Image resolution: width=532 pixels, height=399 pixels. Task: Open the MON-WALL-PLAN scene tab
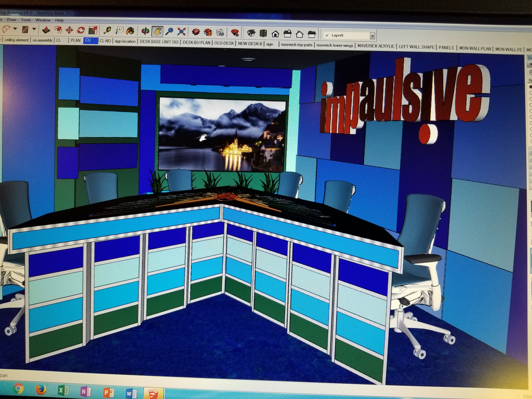[475, 48]
